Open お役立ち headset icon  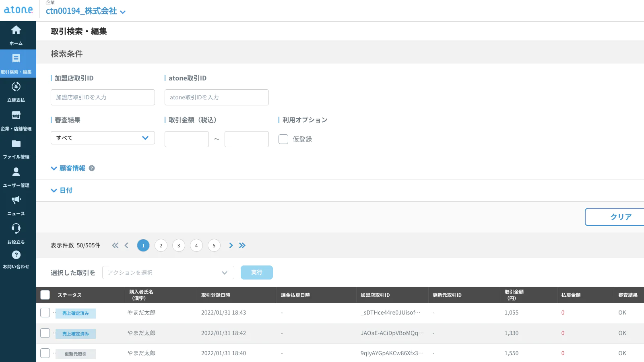(16, 228)
